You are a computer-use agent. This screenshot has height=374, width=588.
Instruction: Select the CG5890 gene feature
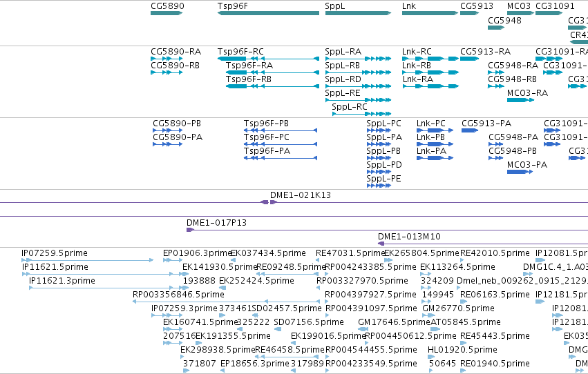click(167, 13)
